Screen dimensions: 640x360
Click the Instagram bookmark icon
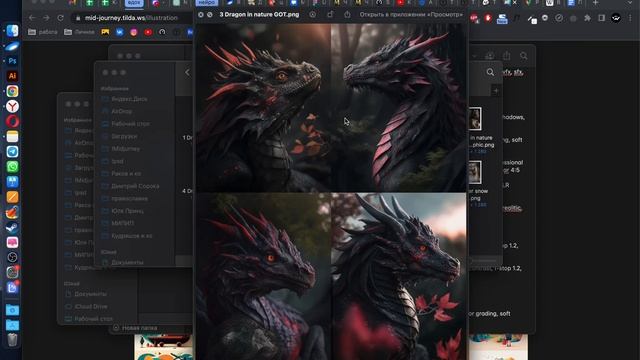pos(133,32)
